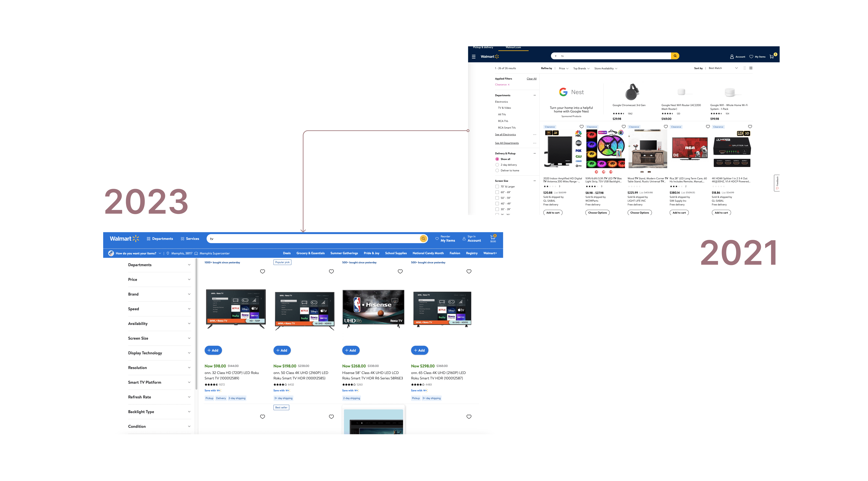Add the $268.00 Hisense TV to cart
Viewport: 868px width, 481px height.
pos(351,350)
